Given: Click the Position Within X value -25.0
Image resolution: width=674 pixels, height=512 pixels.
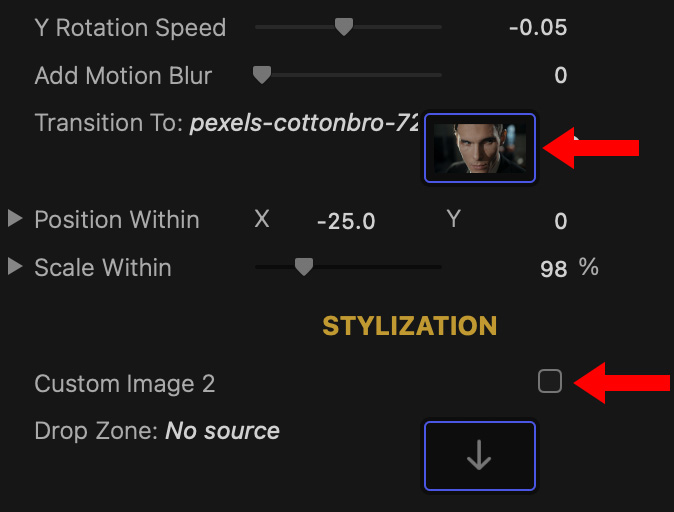Looking at the screenshot, I should pos(346,221).
